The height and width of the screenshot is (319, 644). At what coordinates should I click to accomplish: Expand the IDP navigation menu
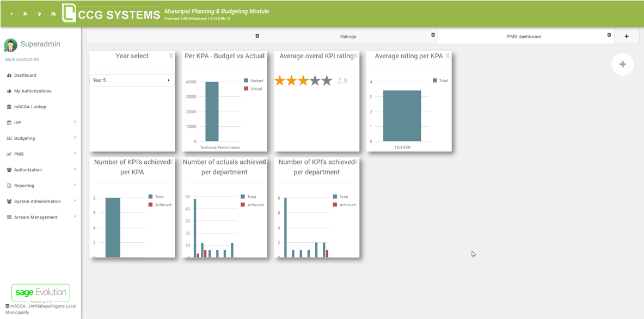point(17,122)
